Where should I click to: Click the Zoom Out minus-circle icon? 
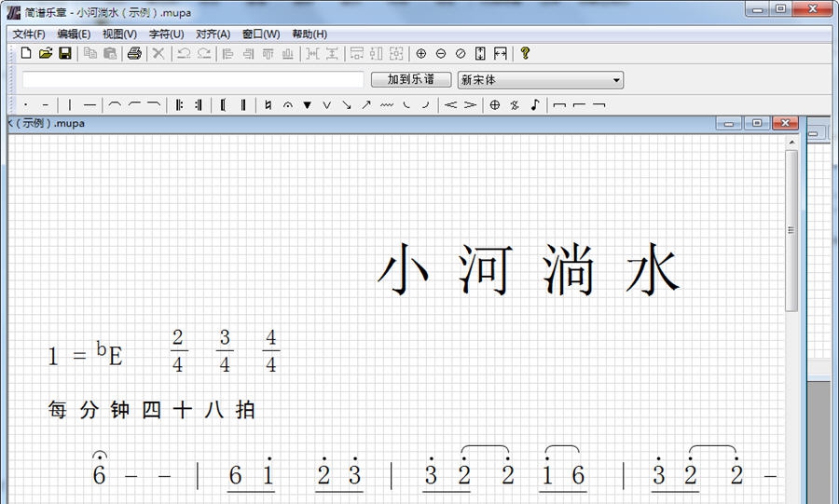441,53
